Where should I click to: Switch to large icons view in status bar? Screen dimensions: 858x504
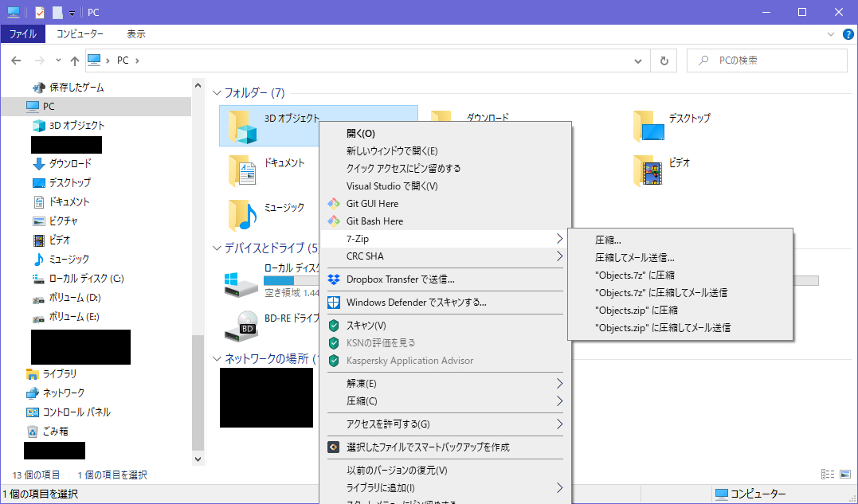(x=845, y=475)
